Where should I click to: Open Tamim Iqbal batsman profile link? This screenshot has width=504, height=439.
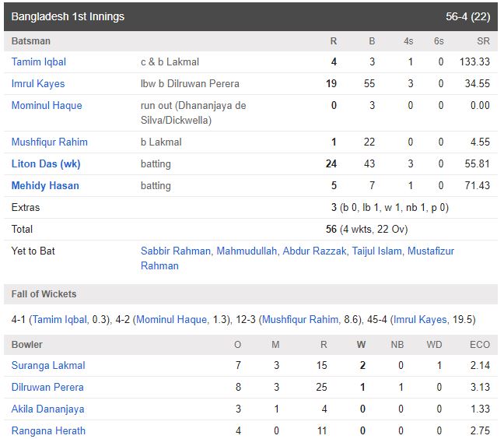coord(39,61)
